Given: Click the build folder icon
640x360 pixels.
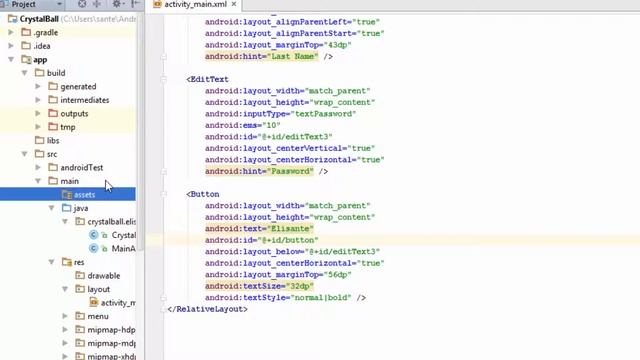Looking at the screenshot, I should 40,73.
